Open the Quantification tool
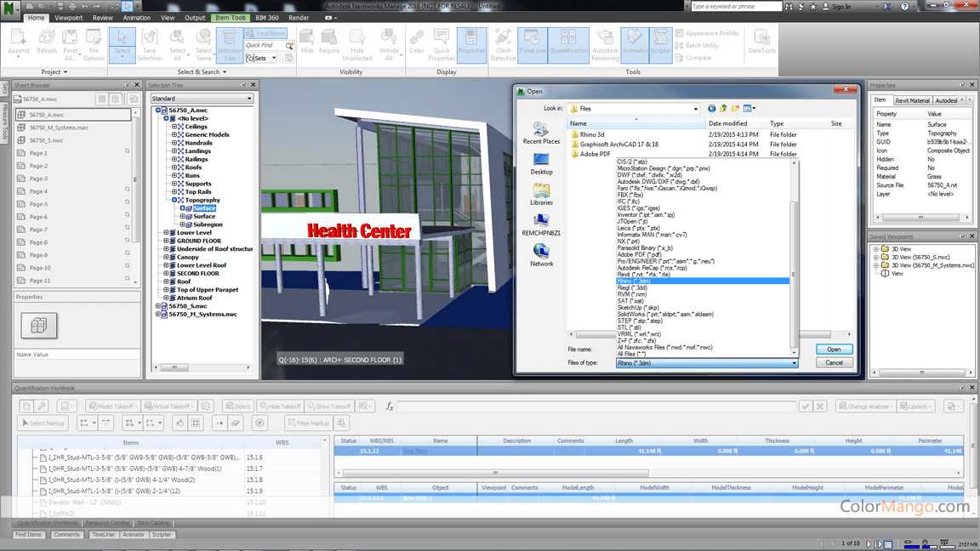Screen dimensions: 980x551 coord(567,44)
